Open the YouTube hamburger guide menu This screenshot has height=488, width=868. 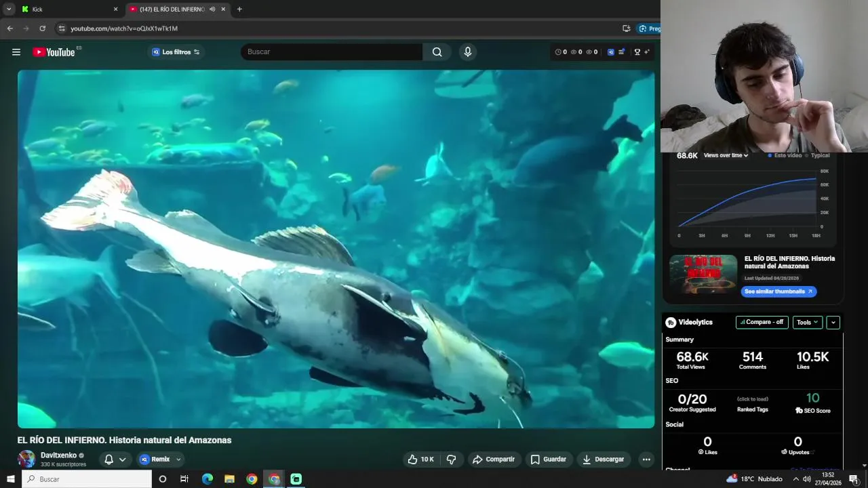16,52
